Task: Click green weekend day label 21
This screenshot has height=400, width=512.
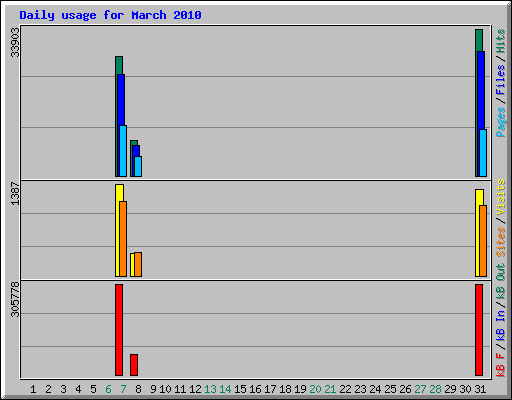Action: pyautogui.click(x=330, y=389)
